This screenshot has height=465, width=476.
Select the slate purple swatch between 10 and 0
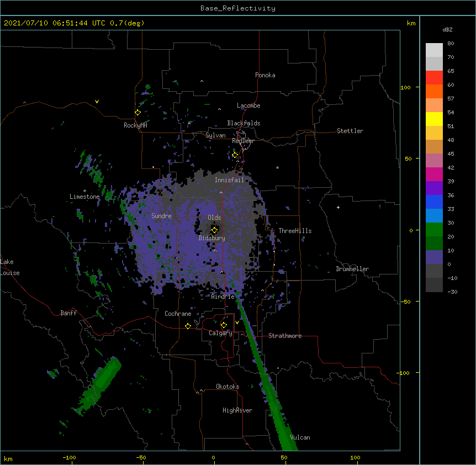[x=434, y=257]
